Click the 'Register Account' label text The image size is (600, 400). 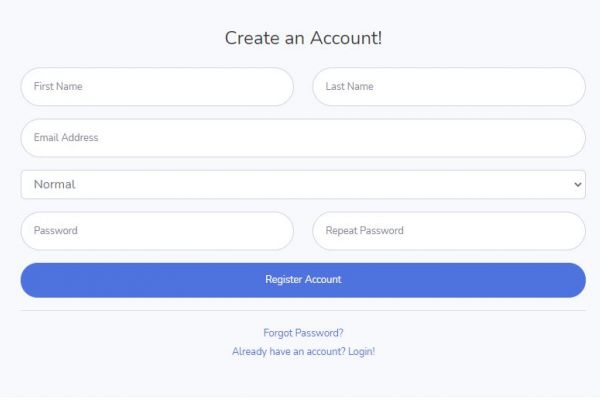[303, 280]
